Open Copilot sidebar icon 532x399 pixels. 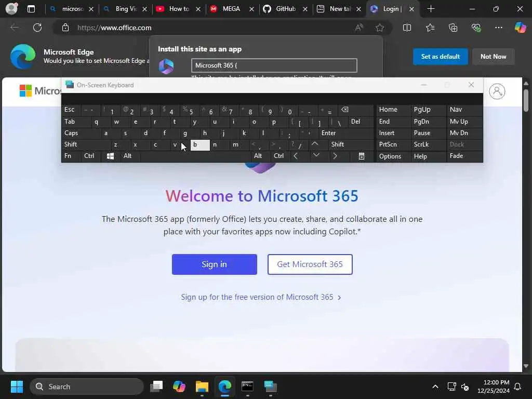520,28
